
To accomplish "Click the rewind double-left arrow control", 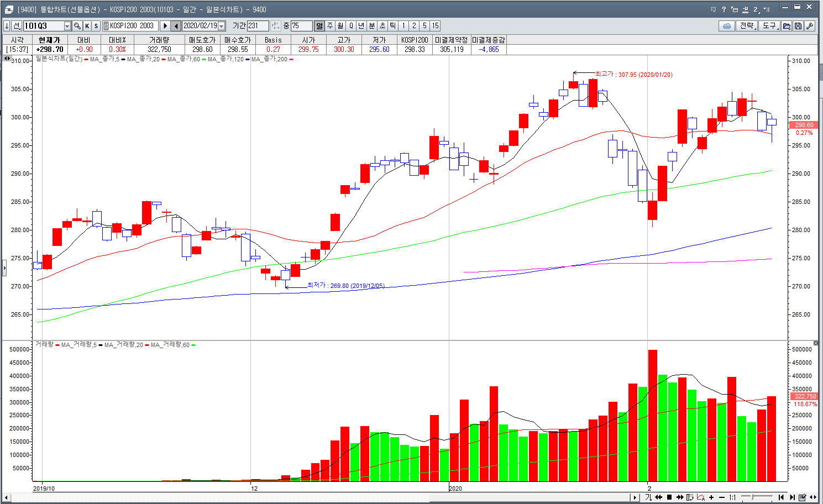I will pos(659,497).
